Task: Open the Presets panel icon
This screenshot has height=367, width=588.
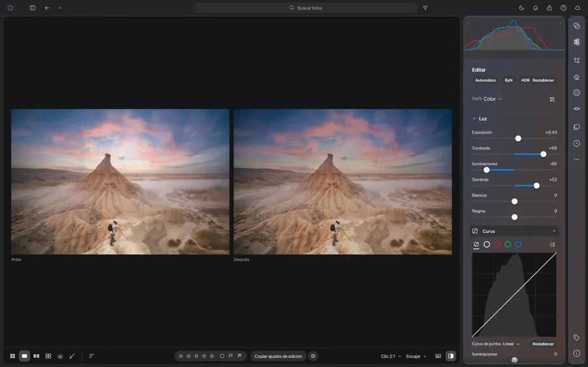Action: pyautogui.click(x=577, y=26)
